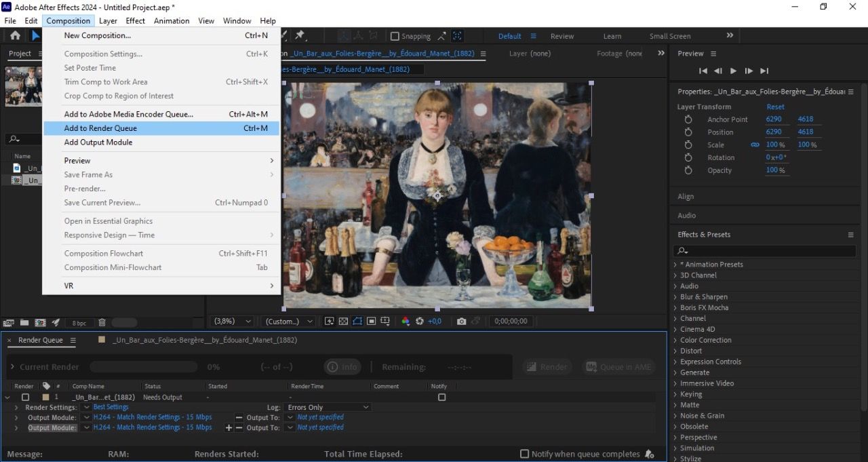
Task: Click the Create a new Folder icon
Action: coord(24,322)
